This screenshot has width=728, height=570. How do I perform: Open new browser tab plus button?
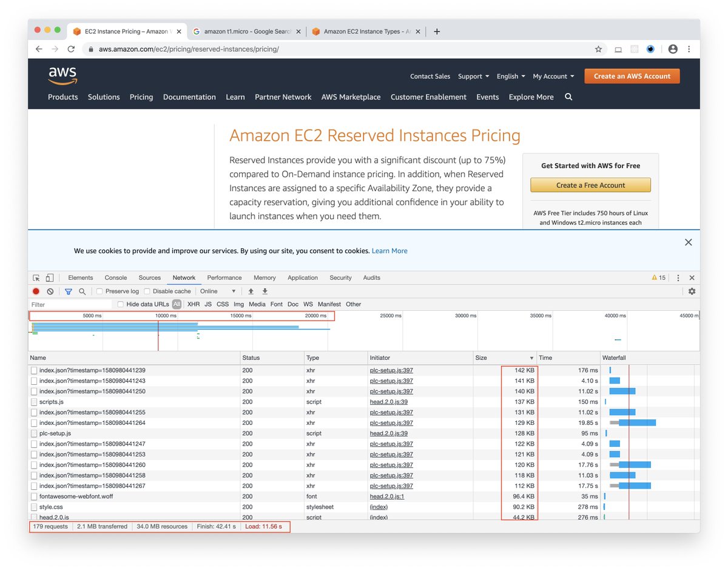(437, 32)
